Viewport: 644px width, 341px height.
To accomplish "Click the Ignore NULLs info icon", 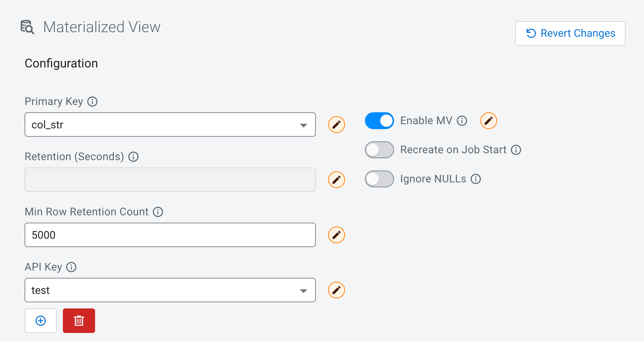I will point(475,179).
